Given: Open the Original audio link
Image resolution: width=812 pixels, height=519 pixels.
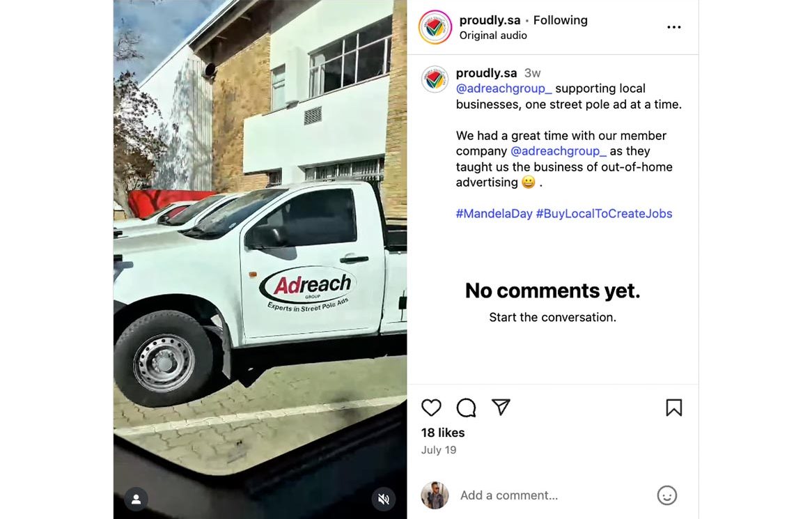Looking at the screenshot, I should (493, 36).
